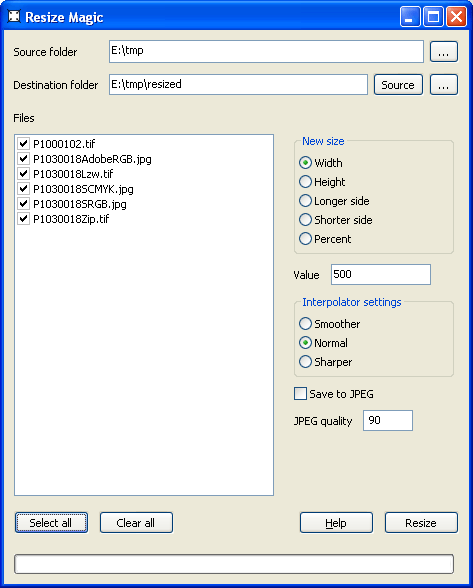Choose Height as new size mode
This screenshot has height=588, width=473.
pyautogui.click(x=305, y=182)
